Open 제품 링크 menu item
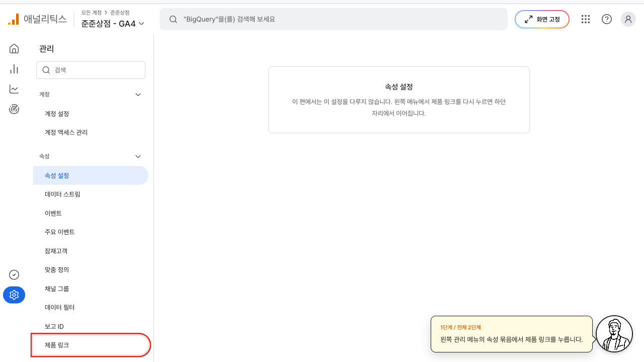 coord(91,345)
